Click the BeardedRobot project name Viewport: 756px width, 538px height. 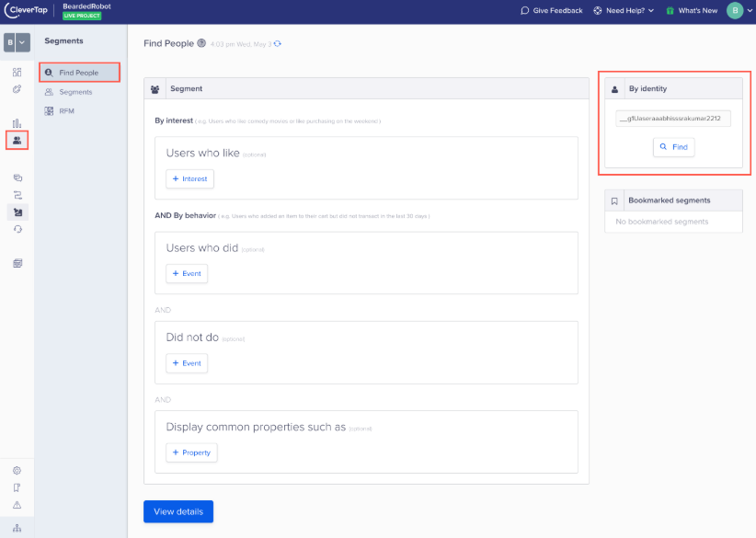coord(86,6)
